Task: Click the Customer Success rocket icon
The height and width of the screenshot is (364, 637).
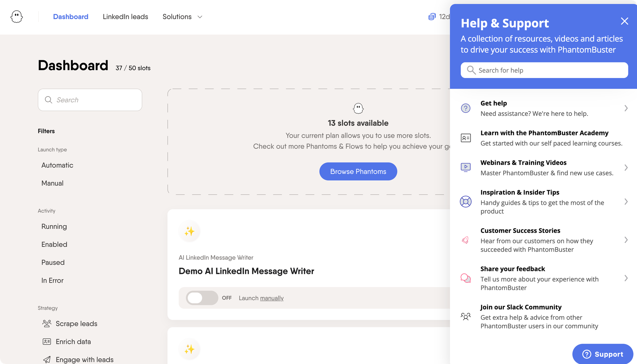Action: coord(465,240)
